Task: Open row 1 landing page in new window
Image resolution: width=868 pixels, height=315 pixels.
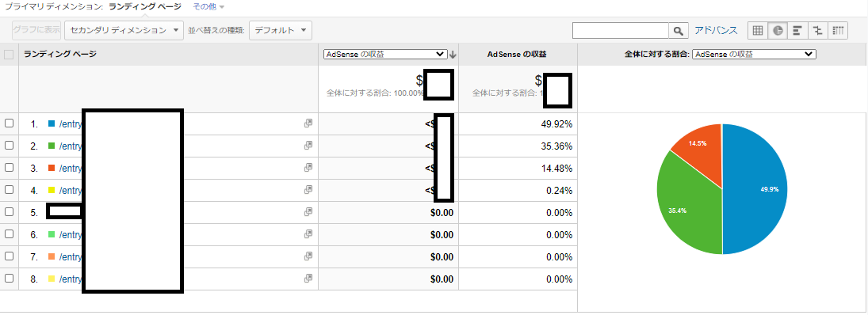Action: coord(308,123)
